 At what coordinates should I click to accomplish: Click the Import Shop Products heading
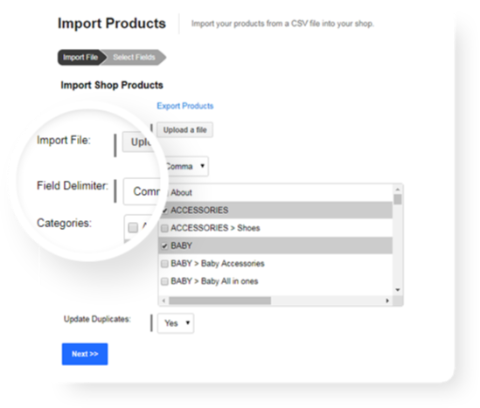coord(112,85)
